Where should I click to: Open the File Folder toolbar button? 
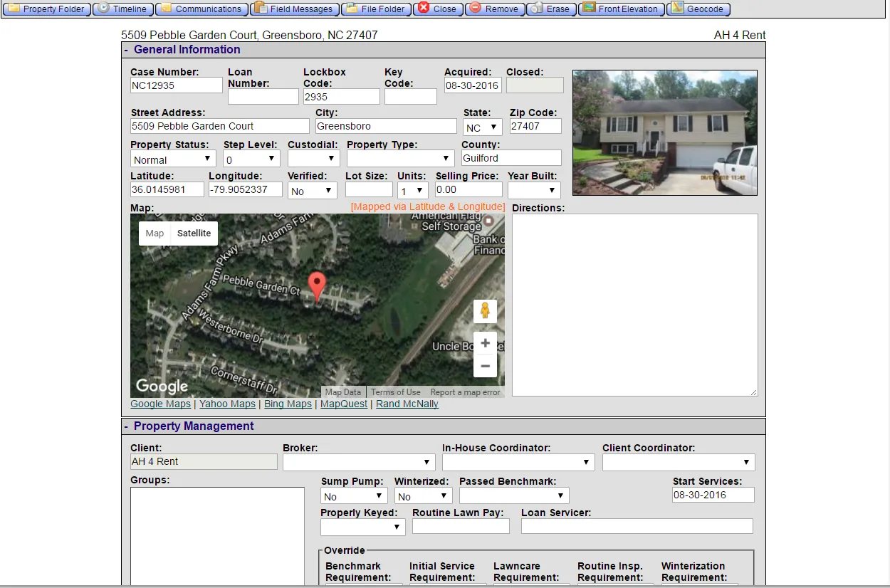pyautogui.click(x=376, y=9)
